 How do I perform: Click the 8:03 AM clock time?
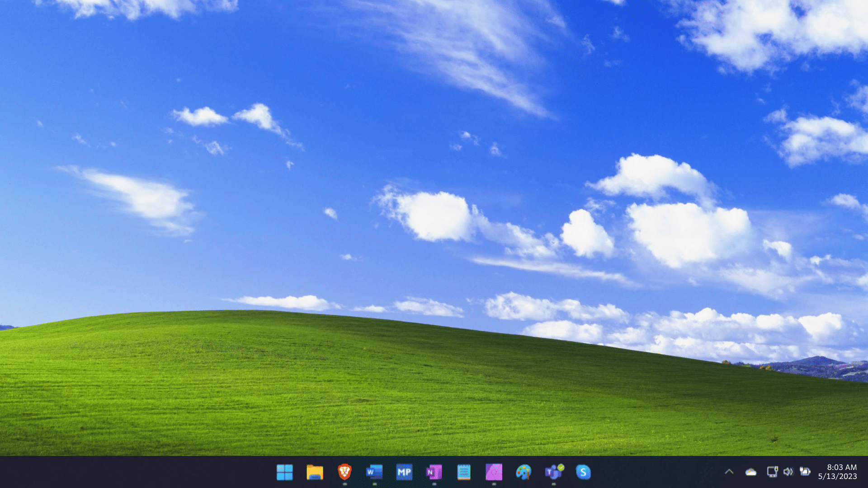842,467
